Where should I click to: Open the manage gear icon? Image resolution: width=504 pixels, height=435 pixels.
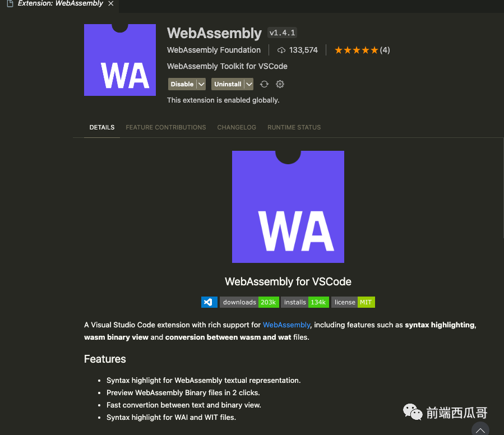[280, 84]
